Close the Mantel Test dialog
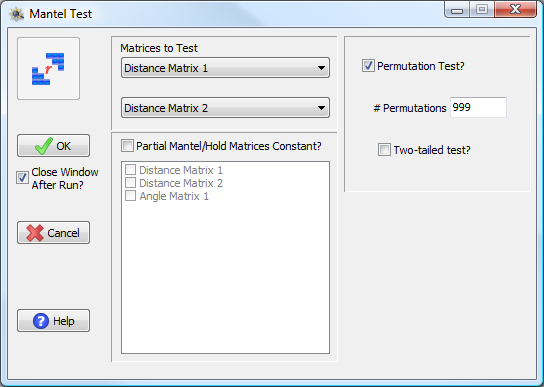The width and height of the screenshot is (544, 387). (x=516, y=10)
